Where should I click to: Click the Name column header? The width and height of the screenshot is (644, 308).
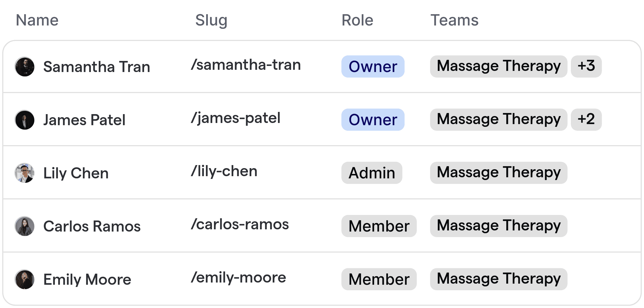pyautogui.click(x=37, y=20)
